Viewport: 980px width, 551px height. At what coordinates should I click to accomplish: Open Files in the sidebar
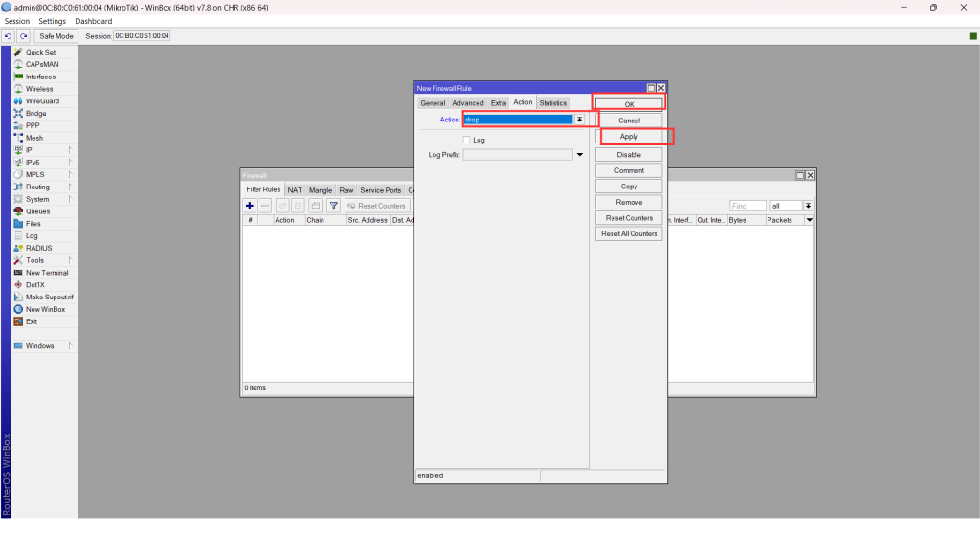[33, 224]
